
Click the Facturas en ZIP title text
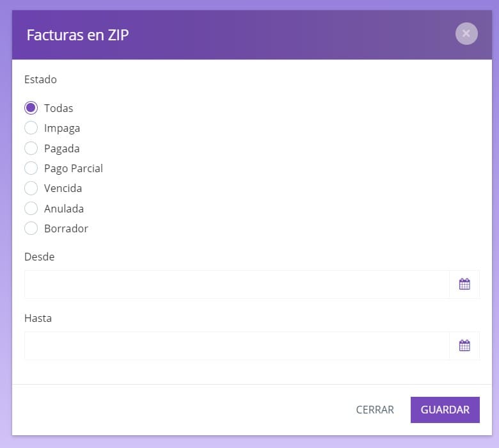pos(77,35)
